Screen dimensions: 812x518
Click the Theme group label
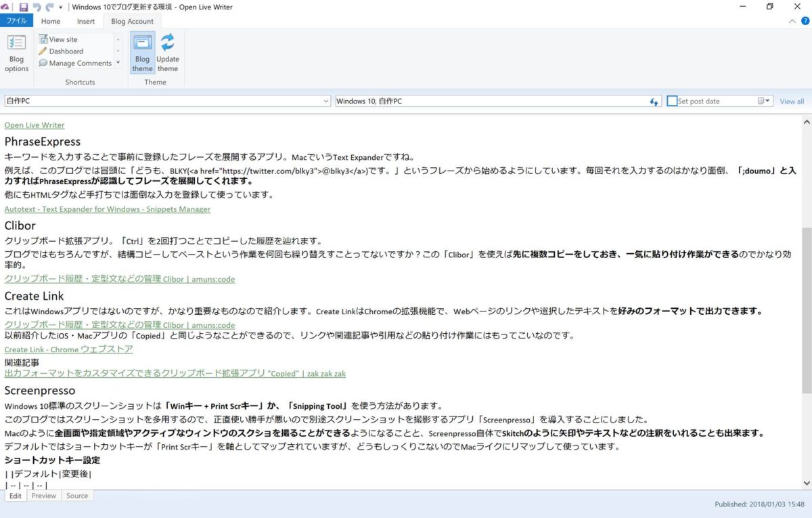coord(155,82)
